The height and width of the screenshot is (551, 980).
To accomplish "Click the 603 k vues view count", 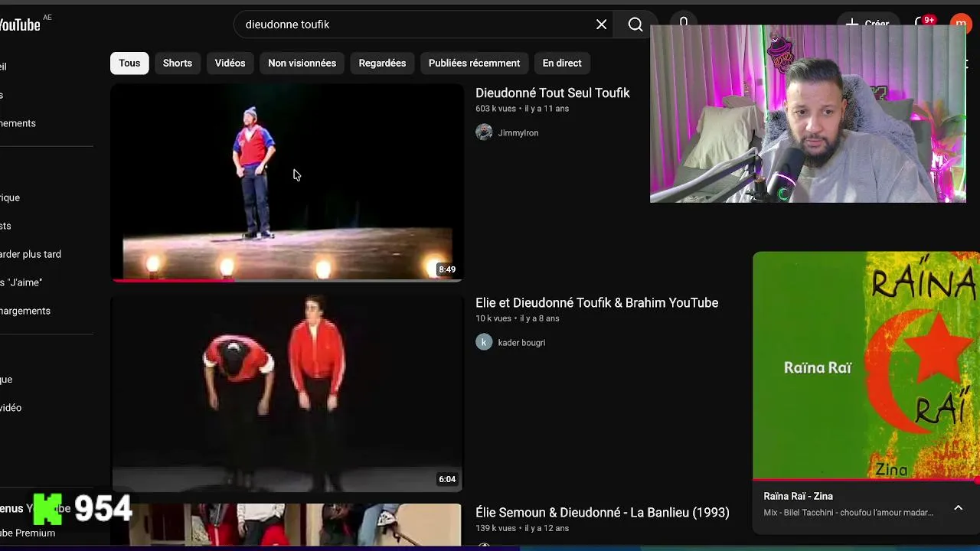I will (x=495, y=109).
